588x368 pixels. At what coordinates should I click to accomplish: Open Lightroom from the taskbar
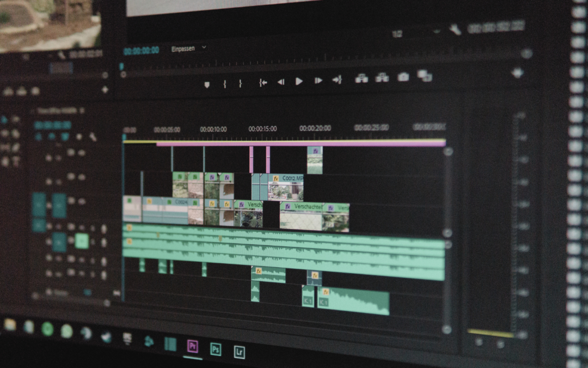(239, 352)
